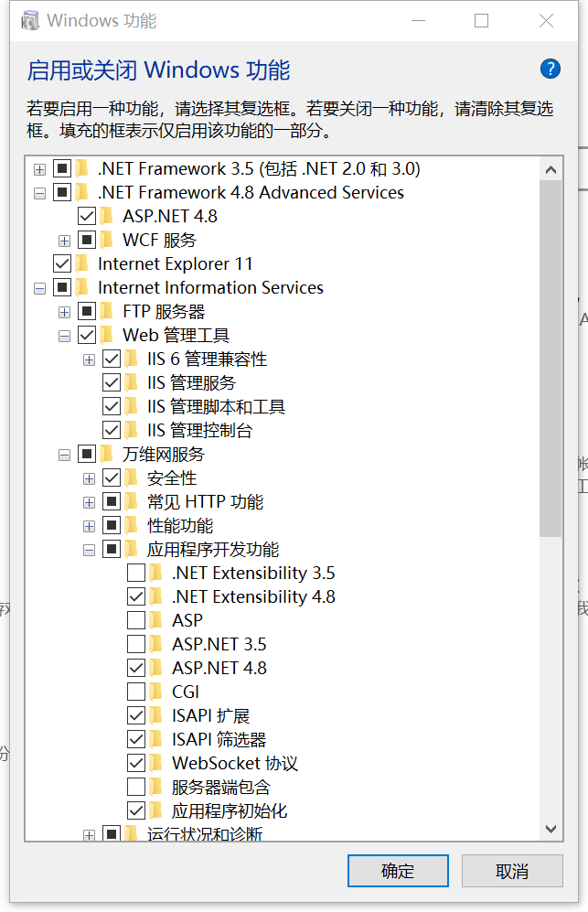Tick the ASP checkbox
588x912 pixels.
(136, 620)
